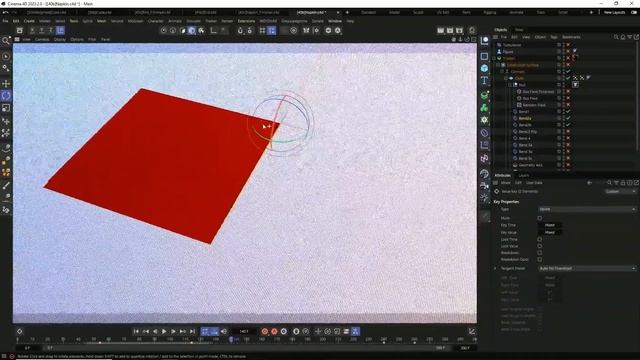Go to end of the timeline
This screenshot has height=360, width=640.
[192, 331]
